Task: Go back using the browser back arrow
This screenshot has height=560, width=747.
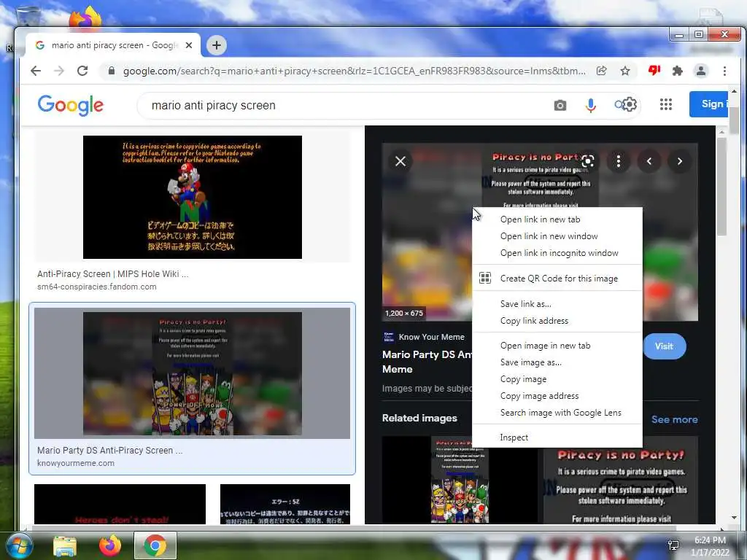Action: [36, 71]
